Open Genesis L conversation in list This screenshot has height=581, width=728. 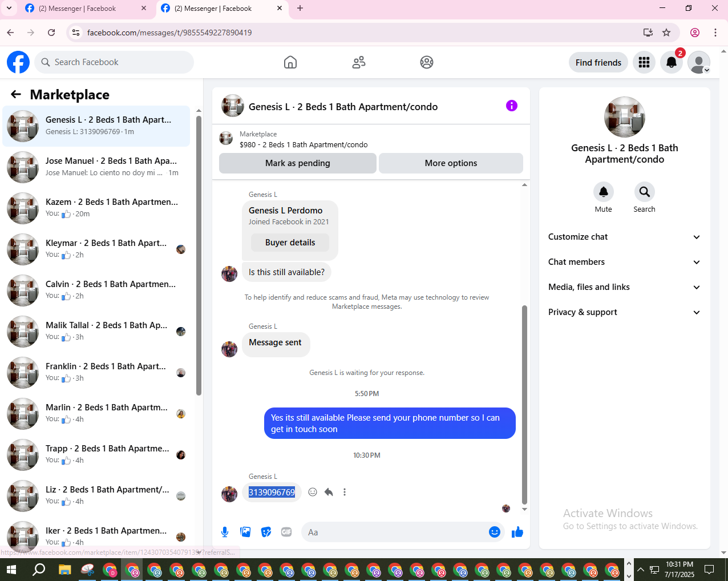click(96, 126)
